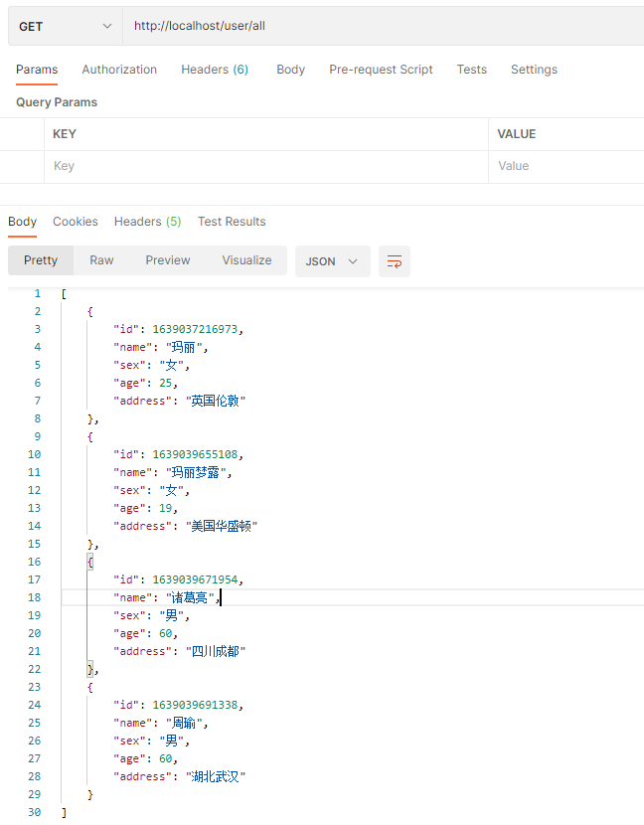This screenshot has width=644, height=825.
Task: Open the request Settings tab
Action: click(534, 70)
